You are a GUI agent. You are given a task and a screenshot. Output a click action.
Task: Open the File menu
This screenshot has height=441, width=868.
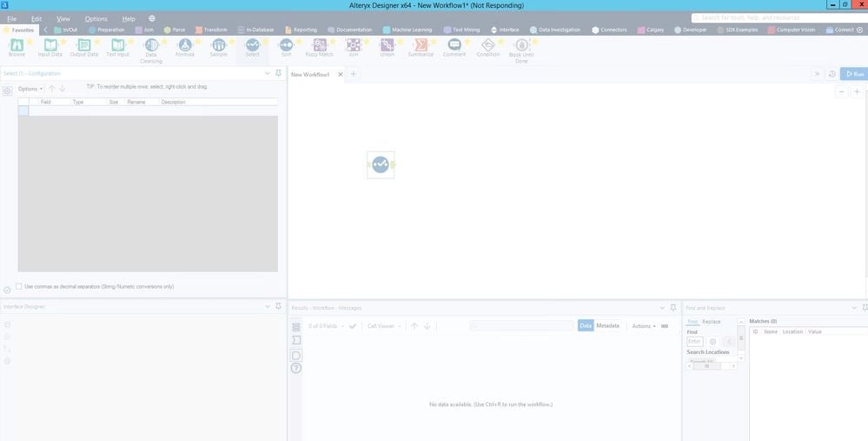point(11,19)
